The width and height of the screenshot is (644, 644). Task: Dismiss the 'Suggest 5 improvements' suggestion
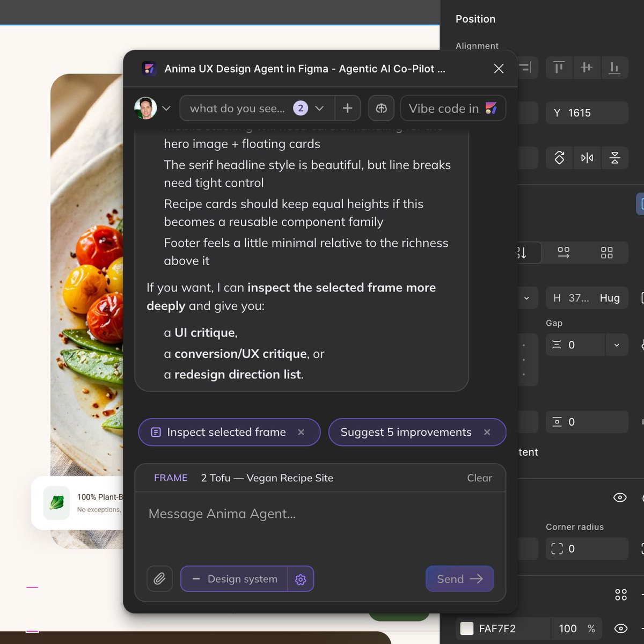(487, 432)
